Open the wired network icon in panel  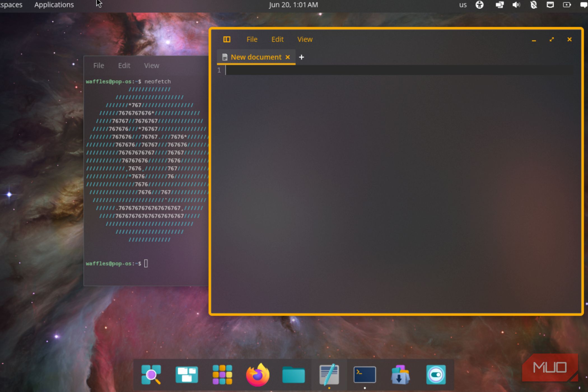click(x=550, y=5)
